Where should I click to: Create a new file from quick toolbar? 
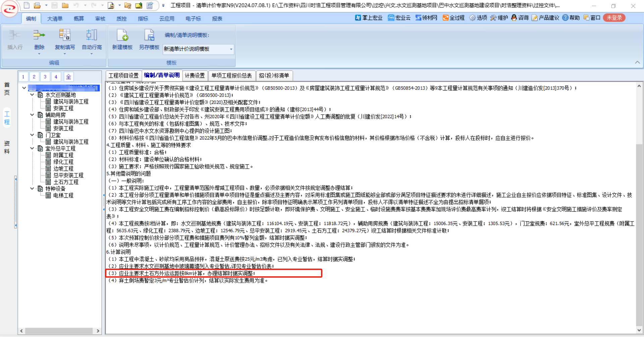pyautogui.click(x=26, y=5)
